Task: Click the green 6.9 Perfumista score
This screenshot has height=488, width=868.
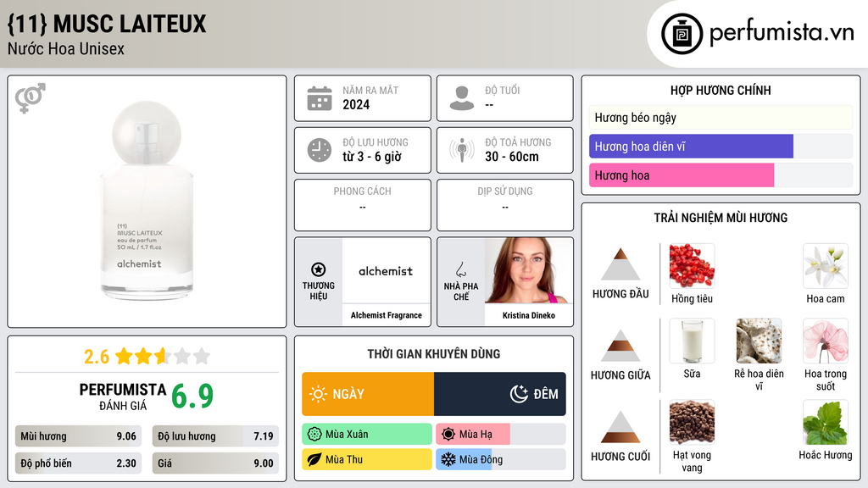Action: [192, 396]
